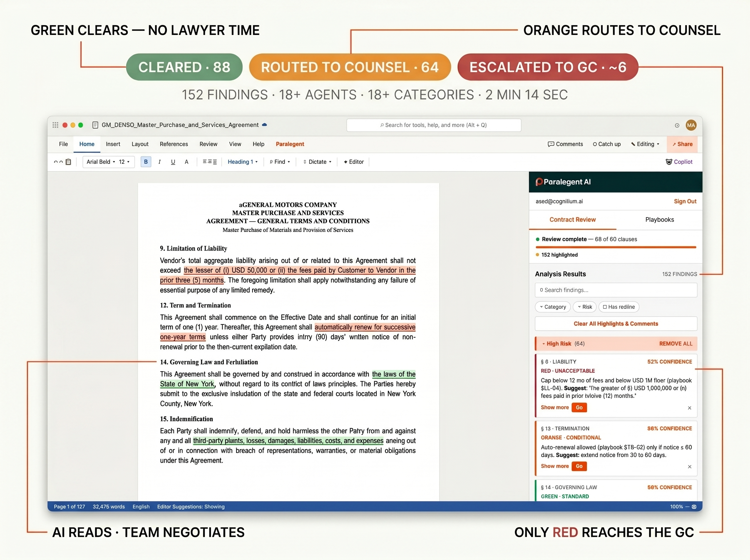Image resolution: width=750 pixels, height=560 pixels.
Task: Open the font size 12 dropdown
Action: [124, 162]
